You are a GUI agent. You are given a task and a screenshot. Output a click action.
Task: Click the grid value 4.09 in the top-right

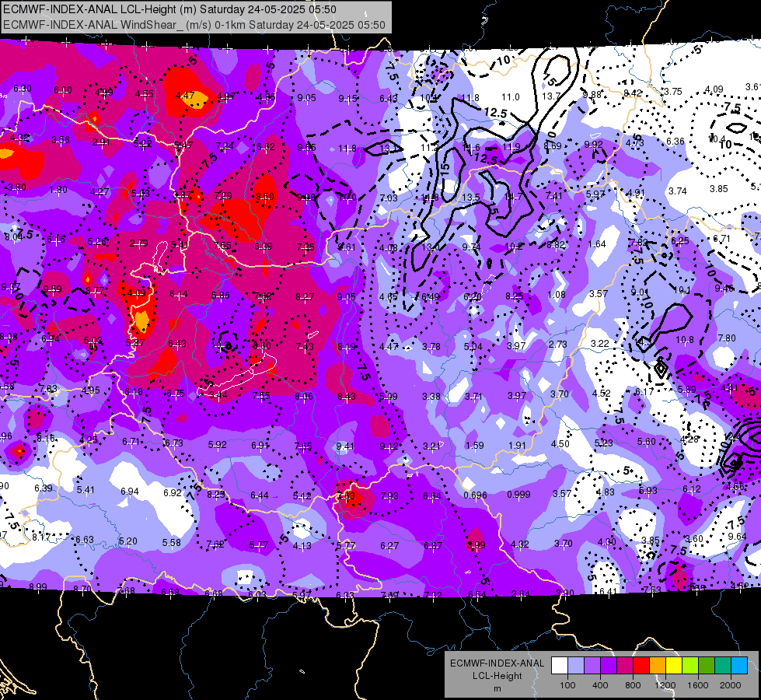(714, 89)
